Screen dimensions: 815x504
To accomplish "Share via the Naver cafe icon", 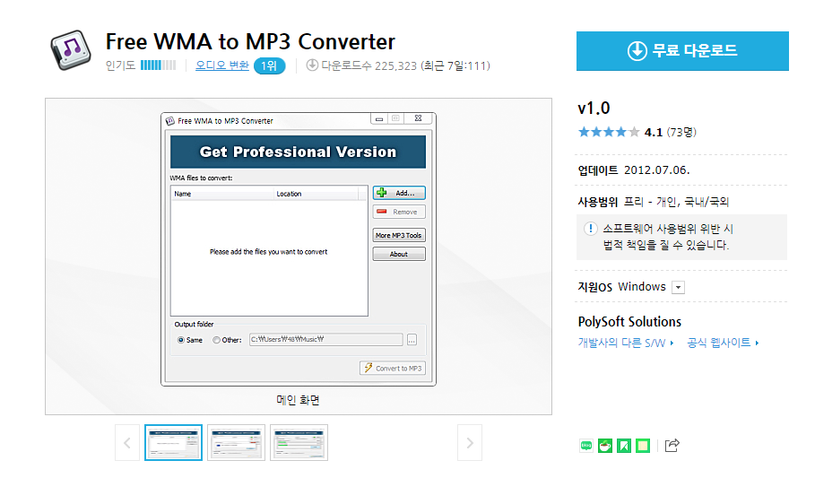I will pyautogui.click(x=605, y=446).
